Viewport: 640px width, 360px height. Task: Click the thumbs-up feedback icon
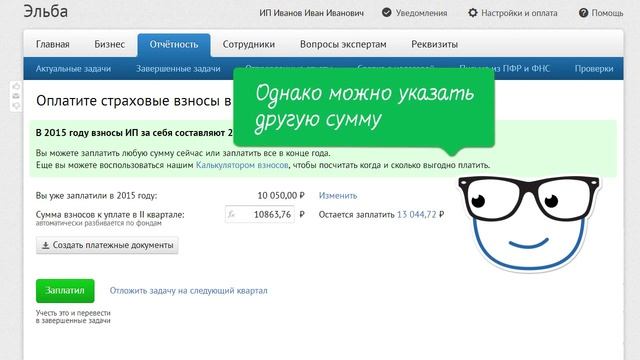coord(16,86)
